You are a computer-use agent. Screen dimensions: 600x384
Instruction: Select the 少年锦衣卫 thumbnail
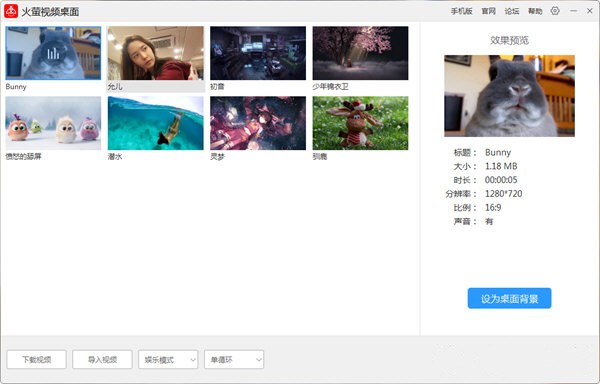click(360, 53)
